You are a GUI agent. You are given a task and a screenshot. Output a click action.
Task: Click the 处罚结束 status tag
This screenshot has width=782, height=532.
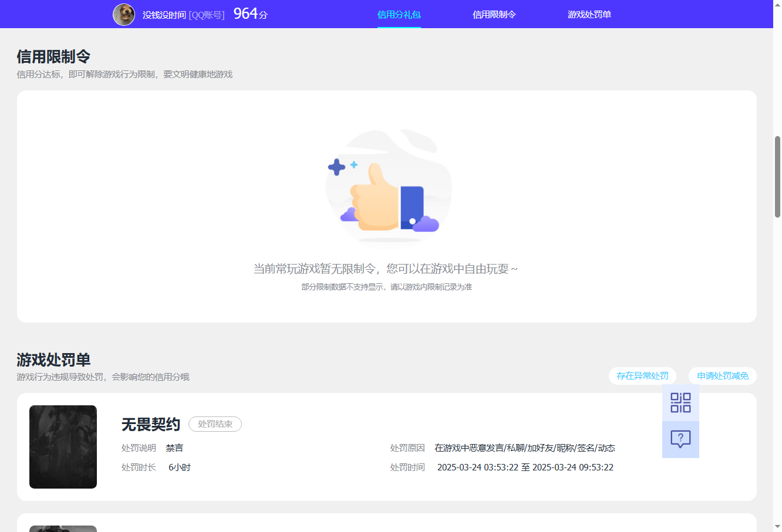tap(215, 424)
